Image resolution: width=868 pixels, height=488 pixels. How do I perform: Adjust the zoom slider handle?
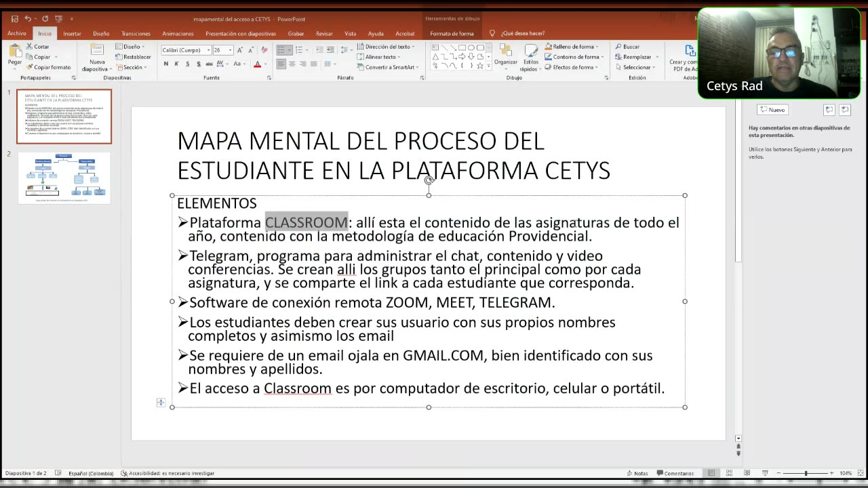(806, 473)
